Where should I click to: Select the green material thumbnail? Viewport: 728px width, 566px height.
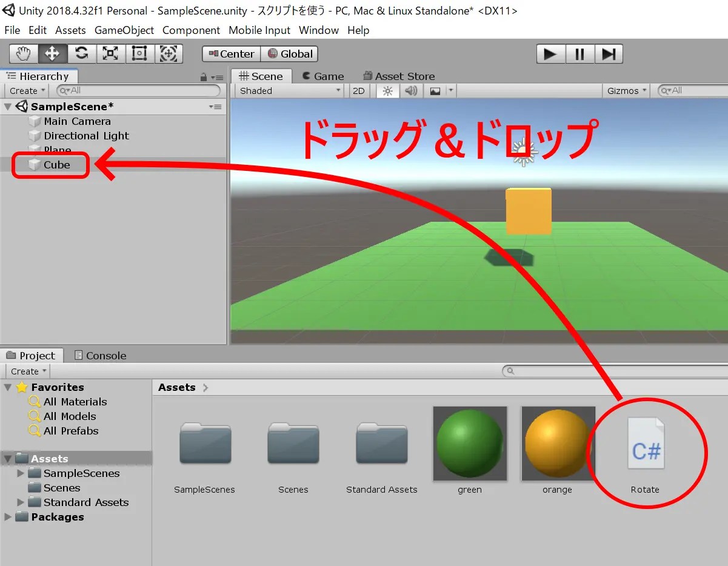[470, 444]
